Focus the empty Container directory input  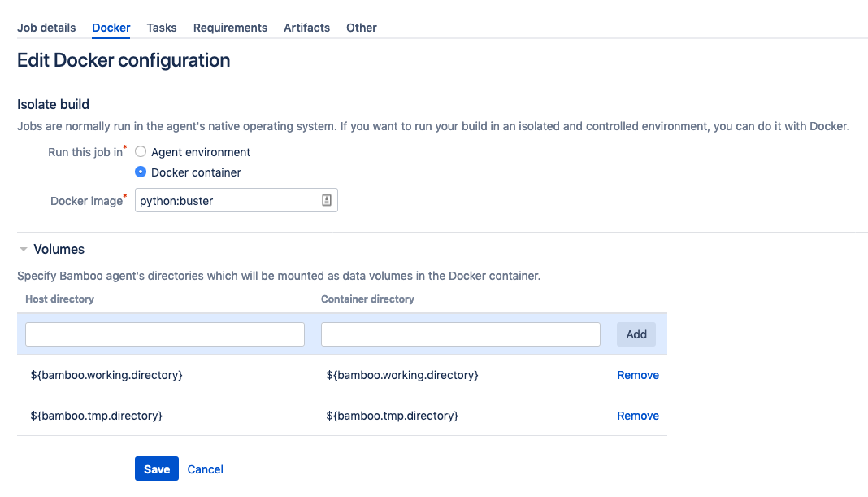point(461,334)
